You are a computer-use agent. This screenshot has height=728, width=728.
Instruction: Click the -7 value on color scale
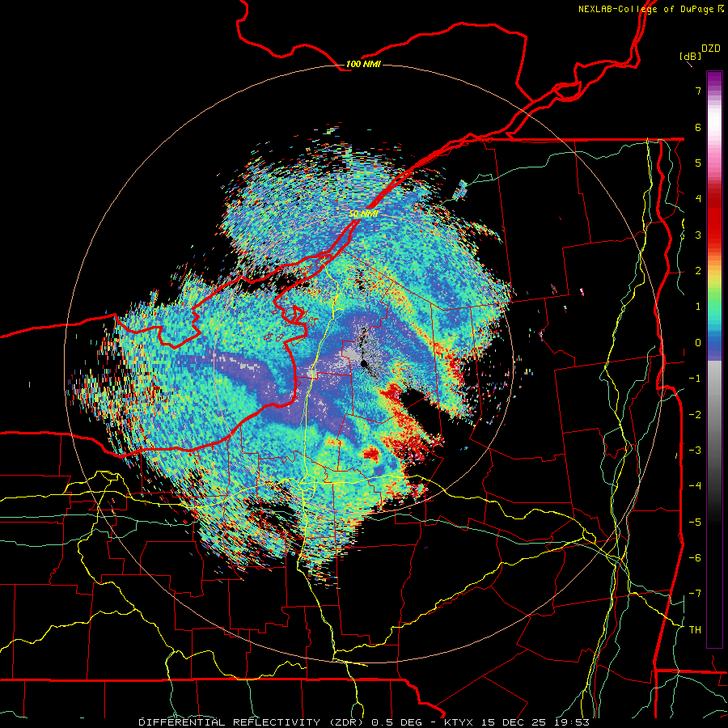tap(695, 594)
